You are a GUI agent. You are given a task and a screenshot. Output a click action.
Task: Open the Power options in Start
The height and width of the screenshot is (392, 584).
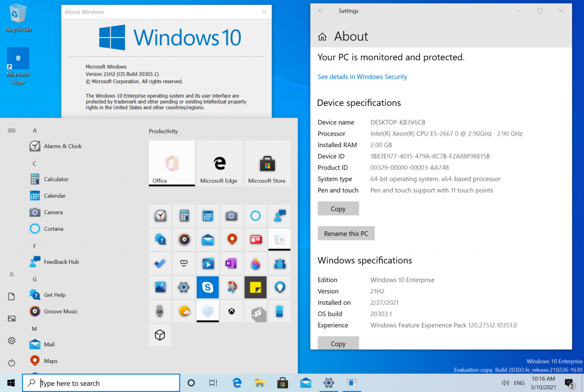11,362
